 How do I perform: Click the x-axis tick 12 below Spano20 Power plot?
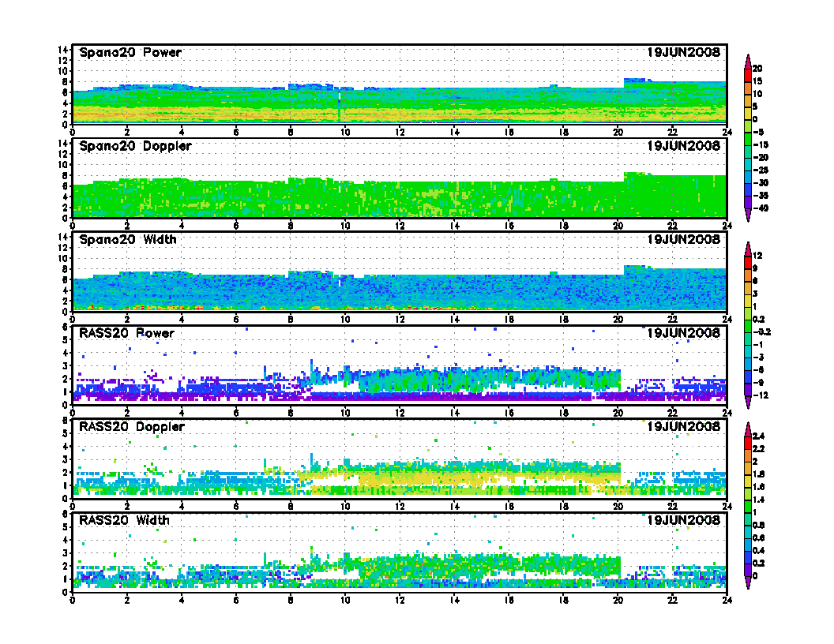[400, 133]
